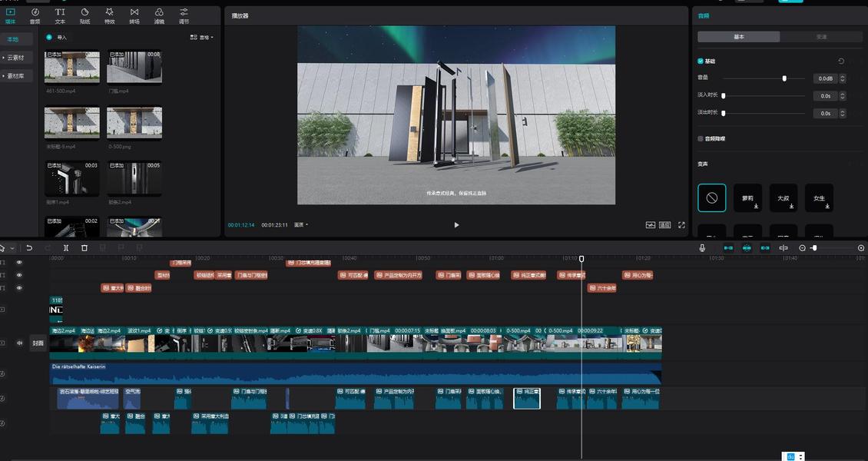Open the 转场 transitions tab

134,16
